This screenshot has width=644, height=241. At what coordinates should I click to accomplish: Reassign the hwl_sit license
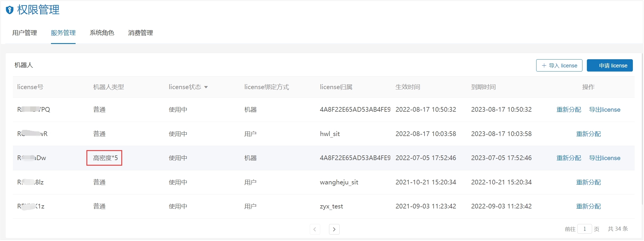[588, 134]
